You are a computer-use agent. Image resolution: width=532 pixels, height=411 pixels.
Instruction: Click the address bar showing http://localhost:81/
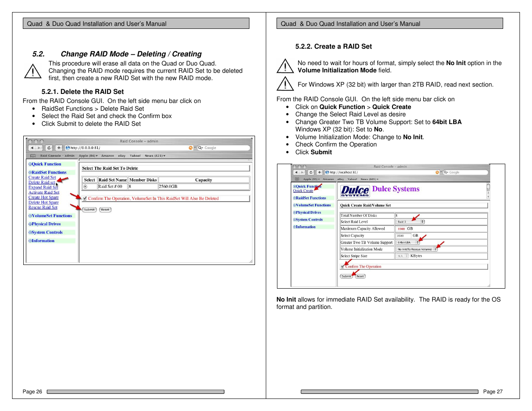pos(383,172)
